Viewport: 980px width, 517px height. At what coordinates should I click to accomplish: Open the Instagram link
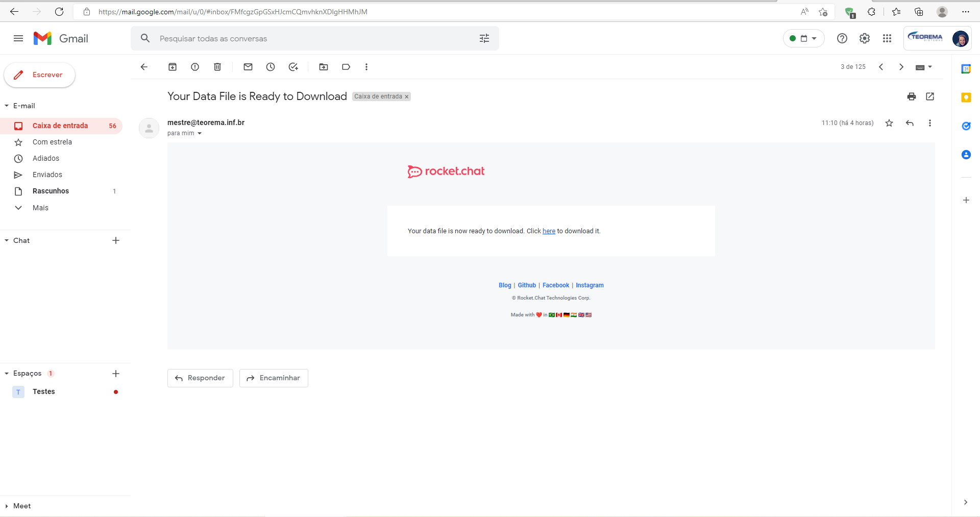590,285
